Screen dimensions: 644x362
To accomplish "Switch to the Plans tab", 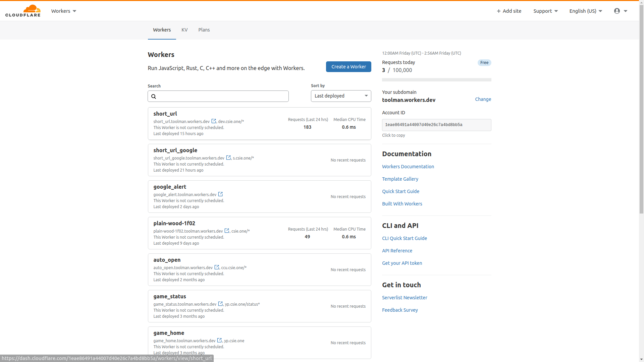I will pyautogui.click(x=204, y=30).
